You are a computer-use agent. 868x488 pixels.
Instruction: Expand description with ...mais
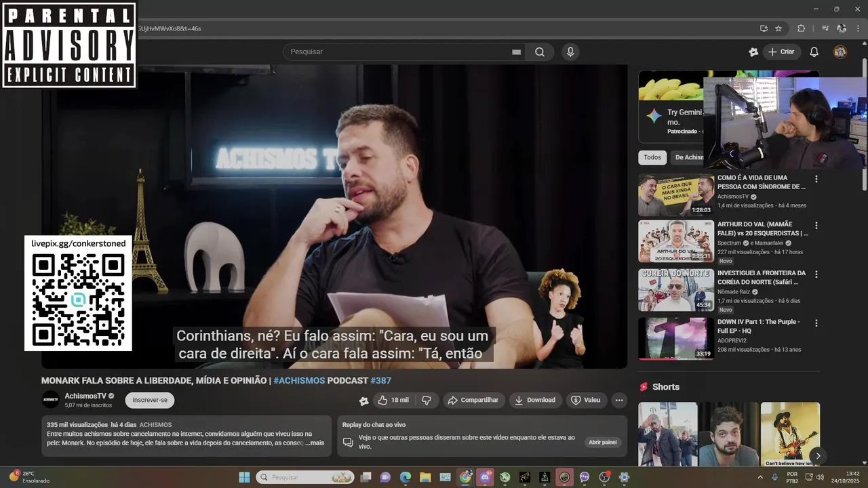click(315, 443)
